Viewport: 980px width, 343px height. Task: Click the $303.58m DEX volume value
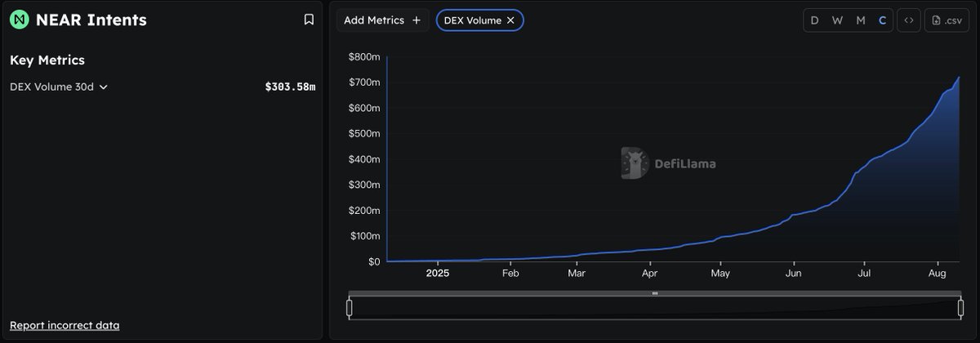pyautogui.click(x=290, y=87)
